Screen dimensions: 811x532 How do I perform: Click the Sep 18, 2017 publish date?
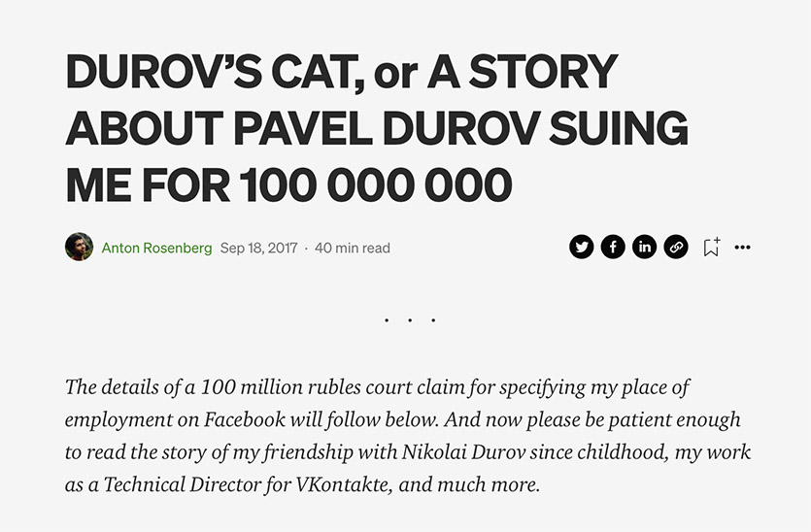[x=258, y=248]
